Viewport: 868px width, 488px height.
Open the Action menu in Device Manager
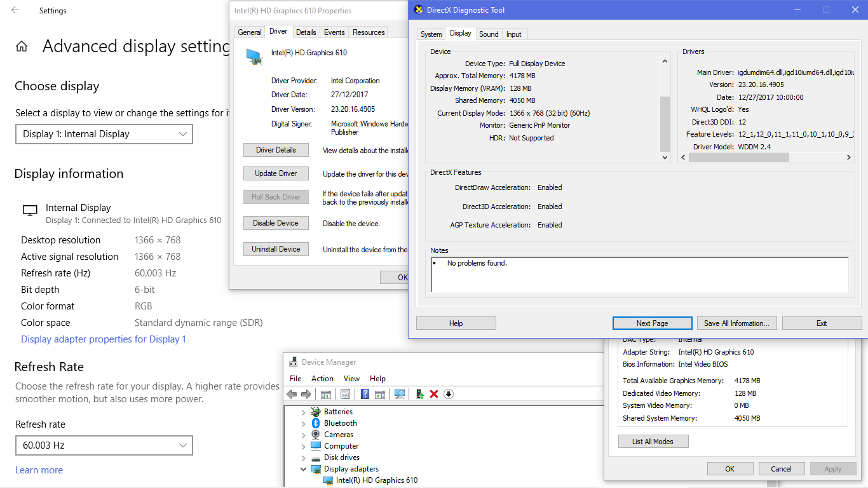tap(322, 379)
